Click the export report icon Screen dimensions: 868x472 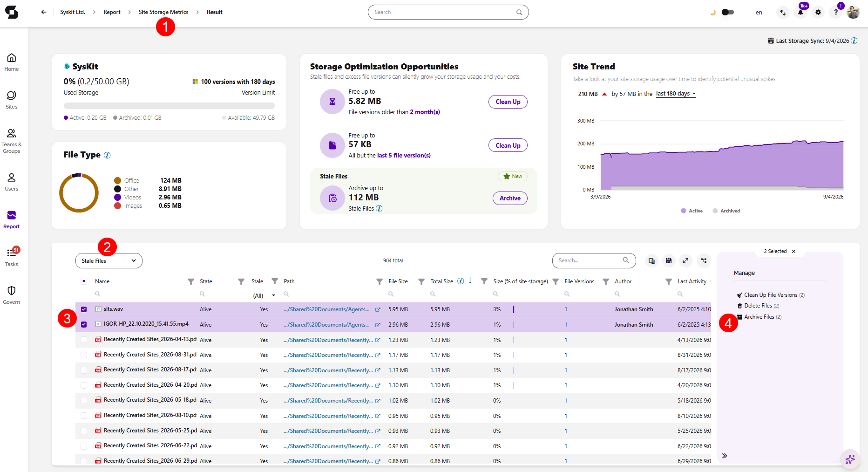pyautogui.click(x=651, y=260)
